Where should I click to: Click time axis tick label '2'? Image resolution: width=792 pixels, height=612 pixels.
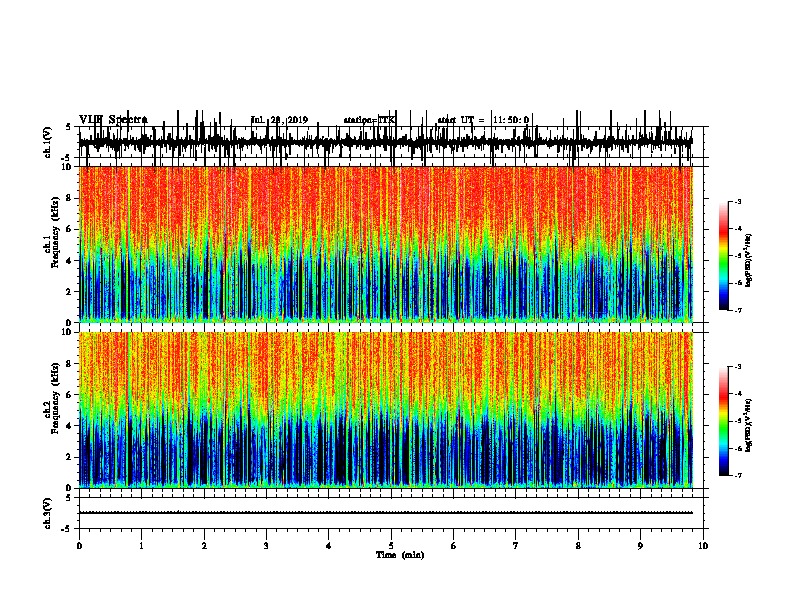point(204,546)
